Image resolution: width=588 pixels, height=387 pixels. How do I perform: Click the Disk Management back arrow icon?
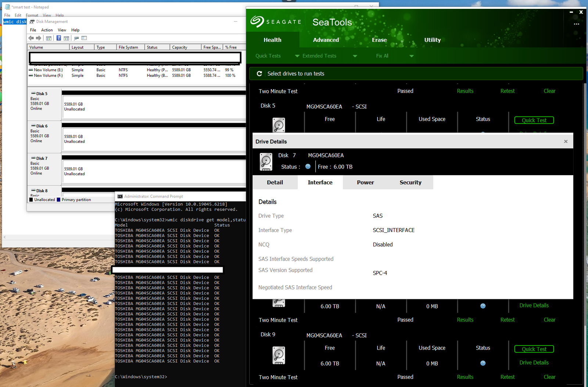point(31,38)
